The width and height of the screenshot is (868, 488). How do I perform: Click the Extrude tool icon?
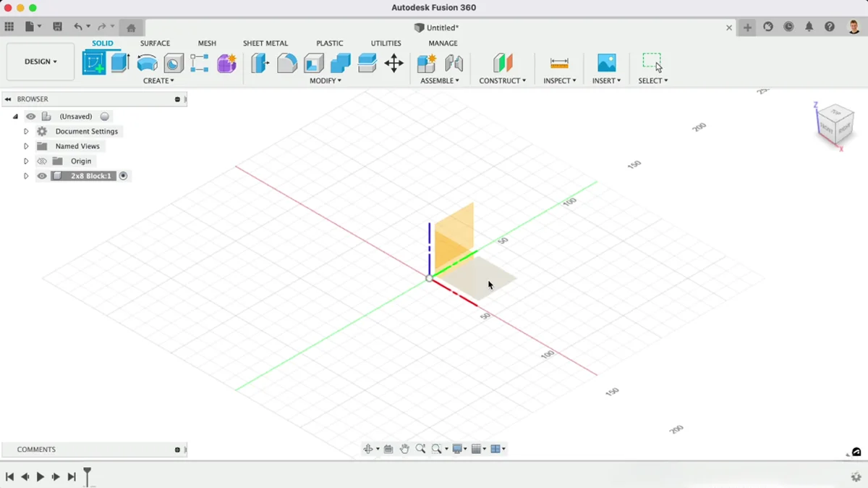click(x=120, y=63)
